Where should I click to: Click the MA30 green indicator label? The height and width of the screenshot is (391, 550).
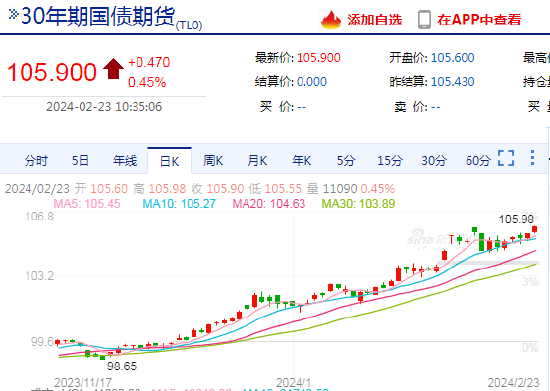point(358,204)
